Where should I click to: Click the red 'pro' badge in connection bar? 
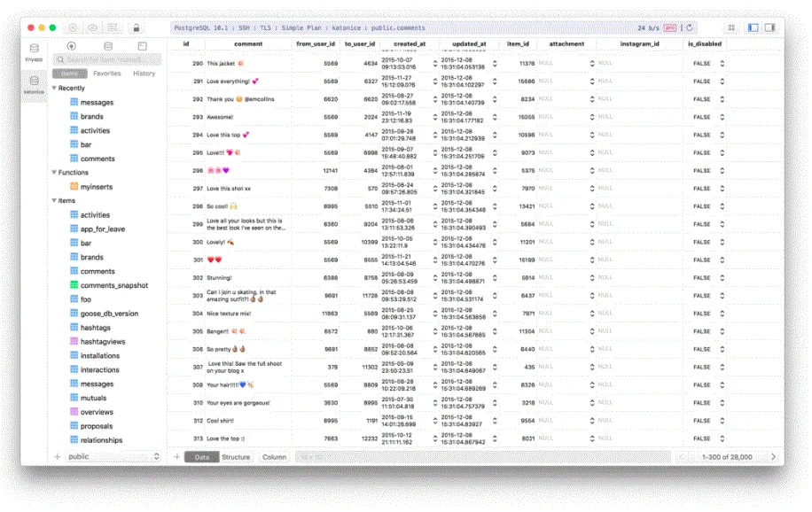[x=670, y=28]
